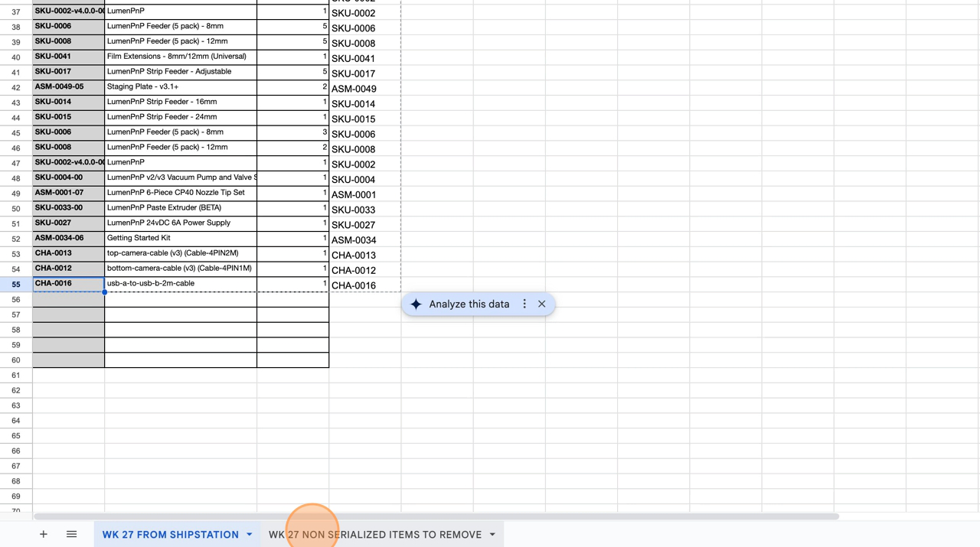The width and height of the screenshot is (980, 547).
Task: Click the usb-a-to-usb-b-2m-cable cell
Action: [x=180, y=284]
